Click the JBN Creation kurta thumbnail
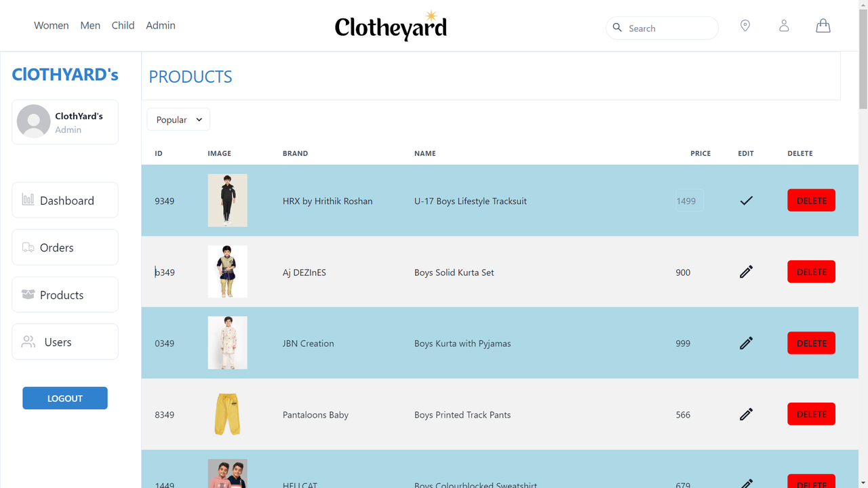This screenshot has height=488, width=868. pos(227,342)
